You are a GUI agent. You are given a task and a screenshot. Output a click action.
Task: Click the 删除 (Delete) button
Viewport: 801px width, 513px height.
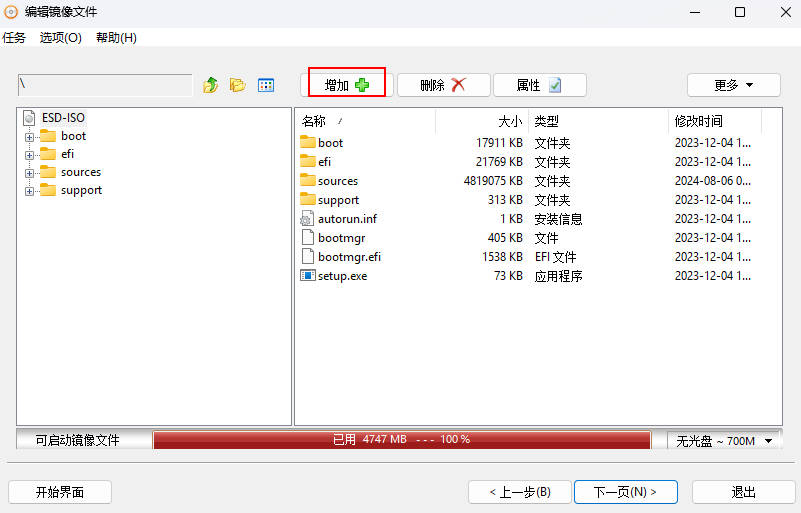(443, 85)
